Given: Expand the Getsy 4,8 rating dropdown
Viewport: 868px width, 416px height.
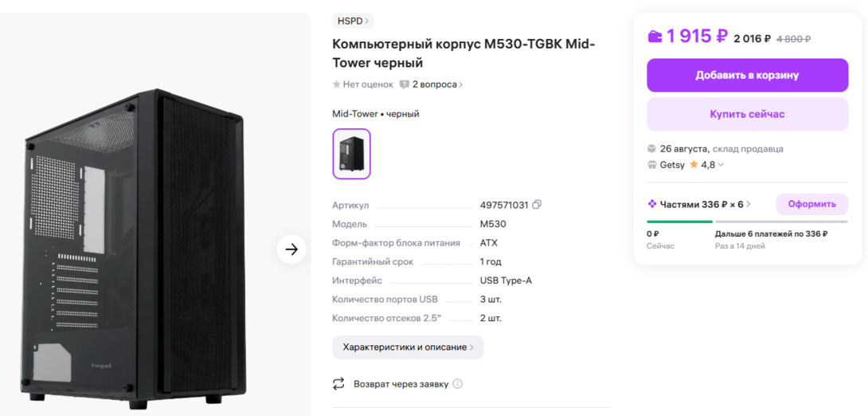Looking at the screenshot, I should tap(721, 165).
